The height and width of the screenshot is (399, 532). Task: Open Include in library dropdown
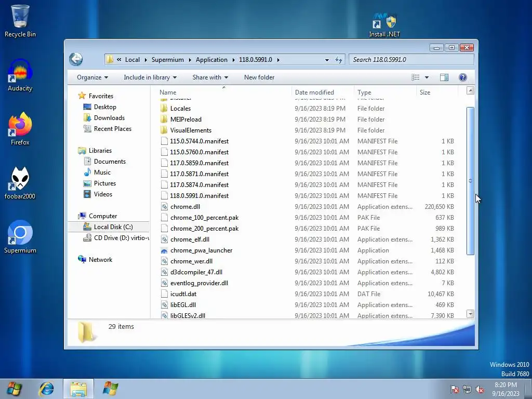[x=150, y=77]
